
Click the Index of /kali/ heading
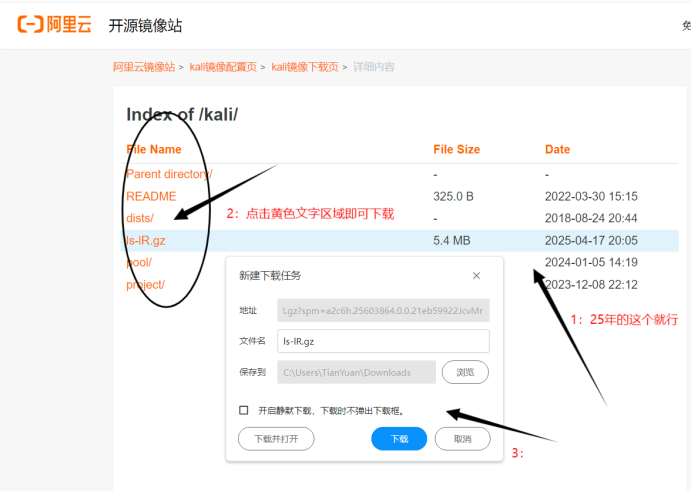(x=182, y=115)
